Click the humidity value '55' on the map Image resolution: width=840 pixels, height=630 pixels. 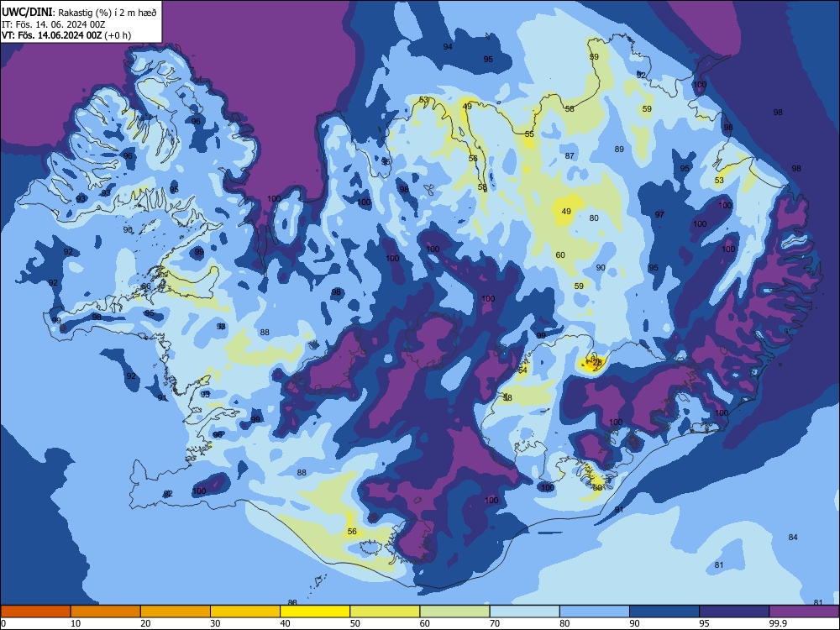(x=529, y=134)
